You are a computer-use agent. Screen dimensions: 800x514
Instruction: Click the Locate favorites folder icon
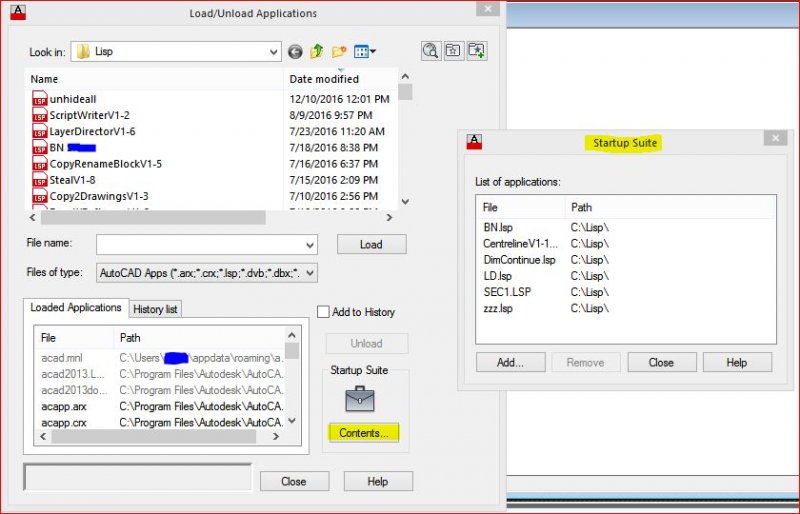(x=454, y=51)
